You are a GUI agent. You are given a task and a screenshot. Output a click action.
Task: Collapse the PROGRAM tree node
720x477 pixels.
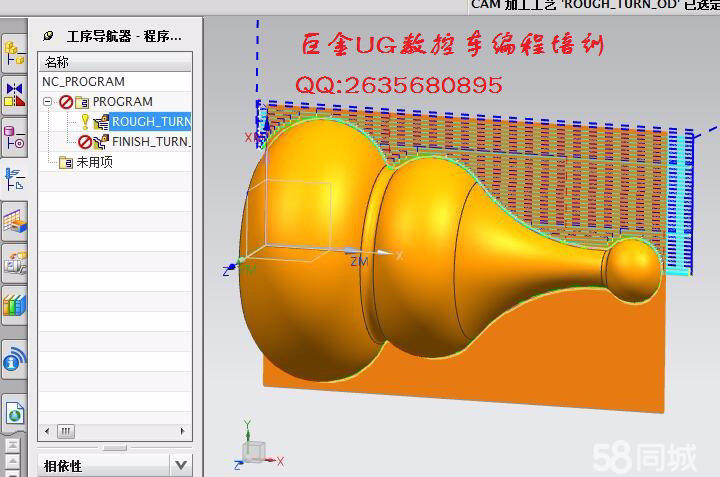tap(47, 101)
